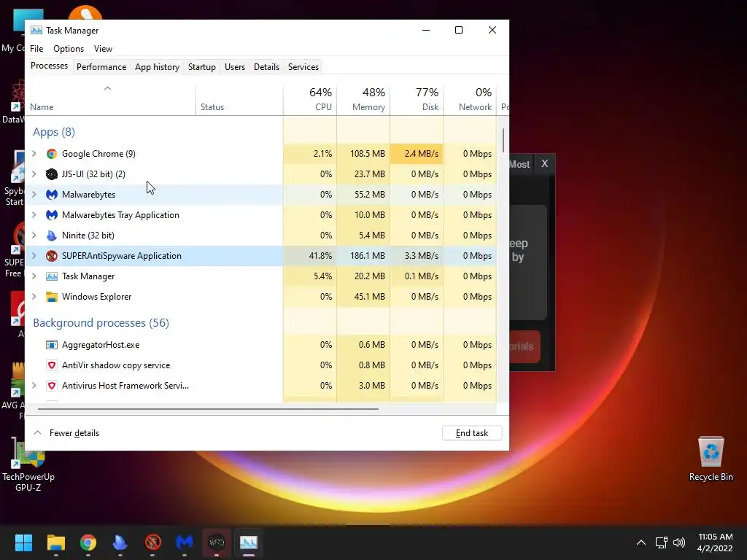Screen dimensions: 747x560
Task: Sort processes by CPU column
Action: (x=310, y=99)
